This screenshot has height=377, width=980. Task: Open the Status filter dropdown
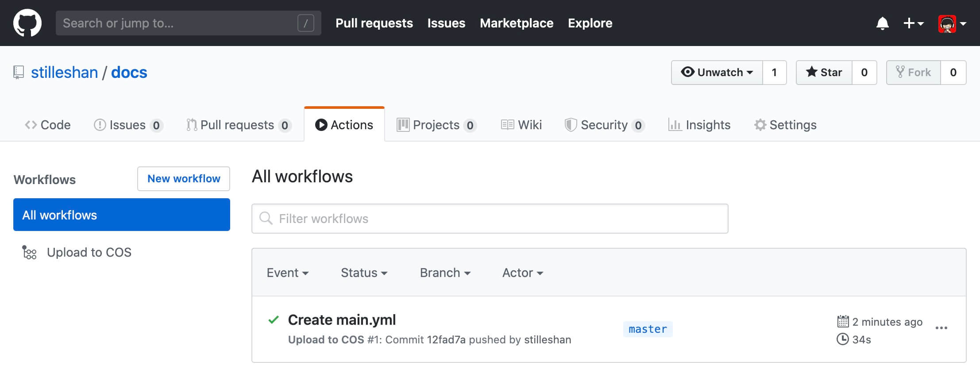point(364,273)
